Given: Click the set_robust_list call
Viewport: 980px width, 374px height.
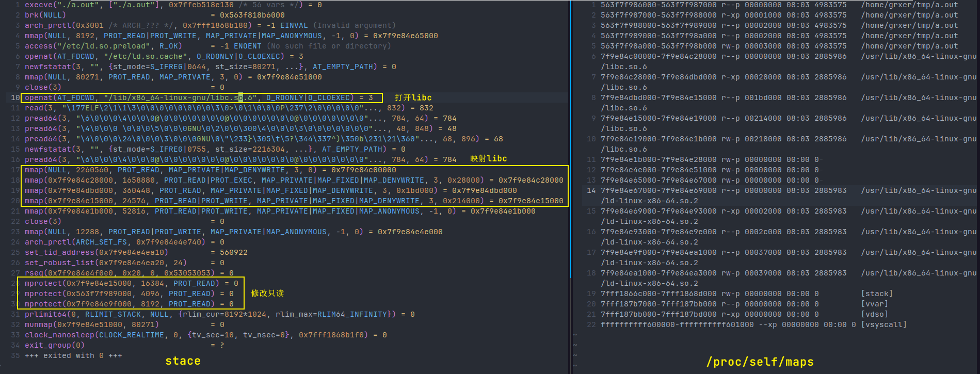Looking at the screenshot, I should (124, 263).
